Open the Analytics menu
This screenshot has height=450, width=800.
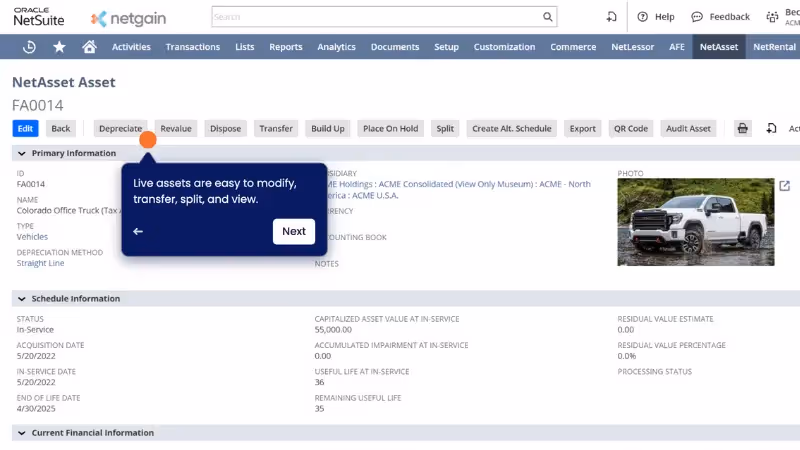(x=336, y=47)
